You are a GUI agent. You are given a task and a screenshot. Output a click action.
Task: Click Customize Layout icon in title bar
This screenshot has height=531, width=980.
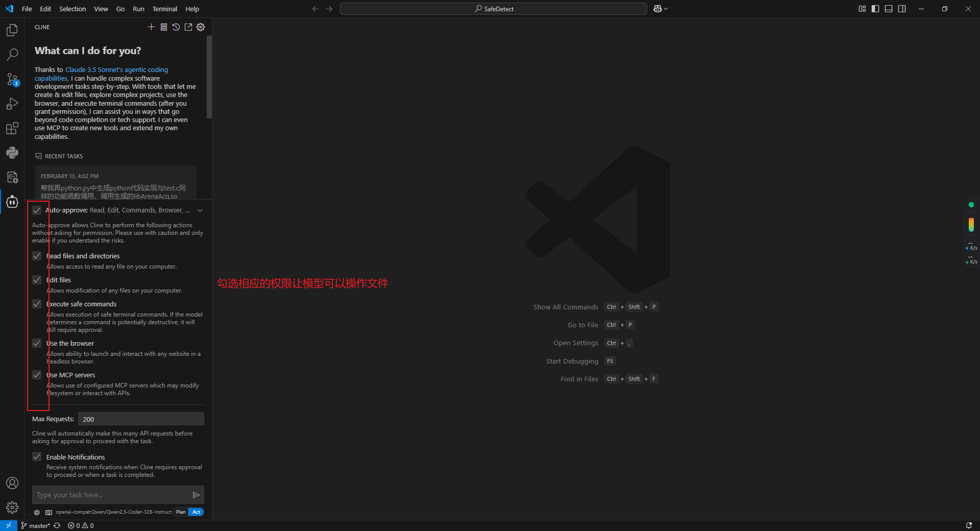coord(862,9)
